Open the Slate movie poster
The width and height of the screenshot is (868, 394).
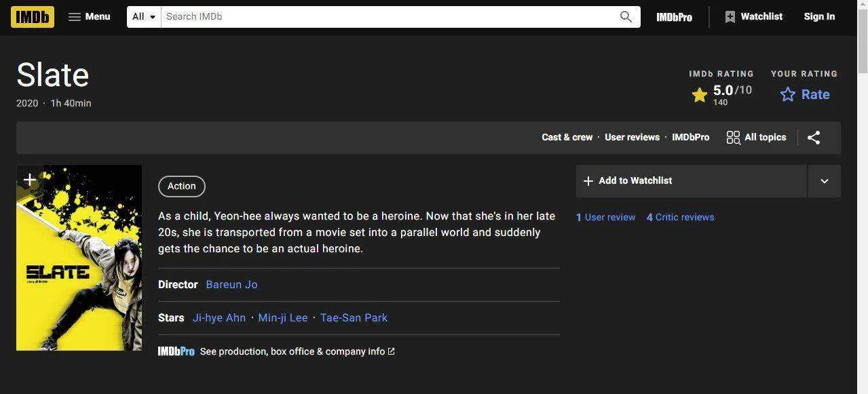pos(79,258)
